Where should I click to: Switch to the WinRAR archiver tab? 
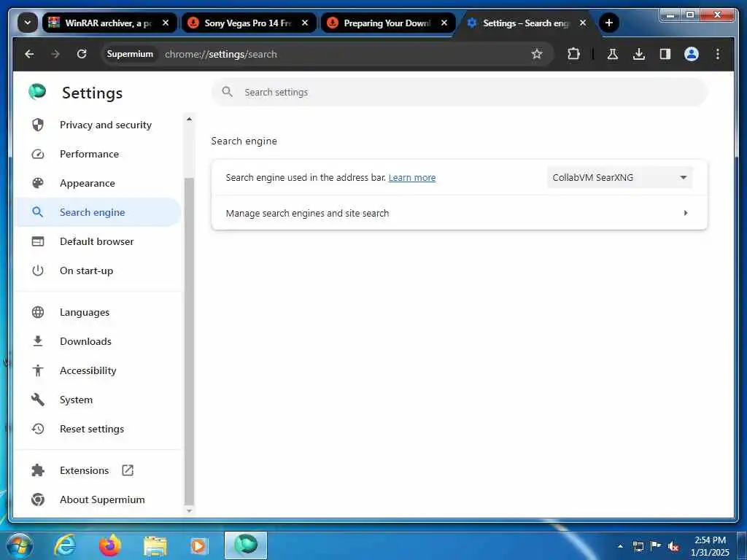[x=109, y=23]
